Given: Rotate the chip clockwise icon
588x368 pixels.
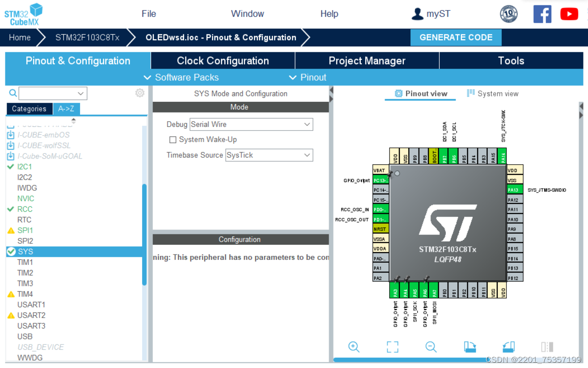Looking at the screenshot, I should point(470,347).
